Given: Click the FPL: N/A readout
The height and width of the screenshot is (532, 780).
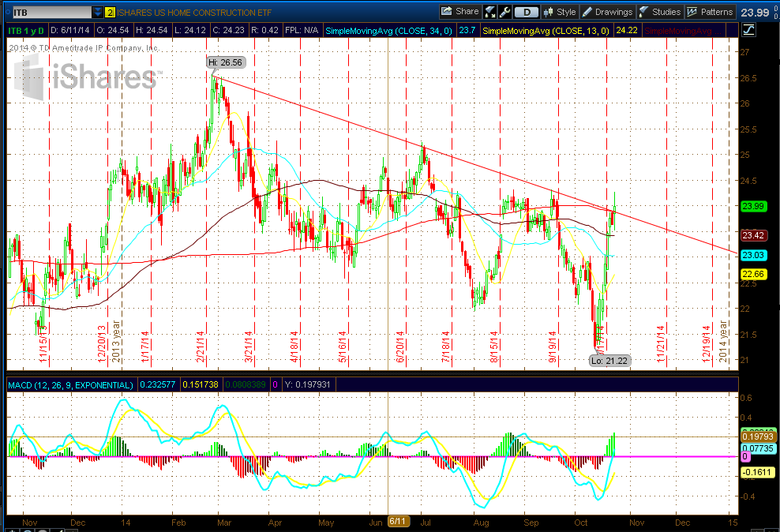Looking at the screenshot, I should [302, 30].
